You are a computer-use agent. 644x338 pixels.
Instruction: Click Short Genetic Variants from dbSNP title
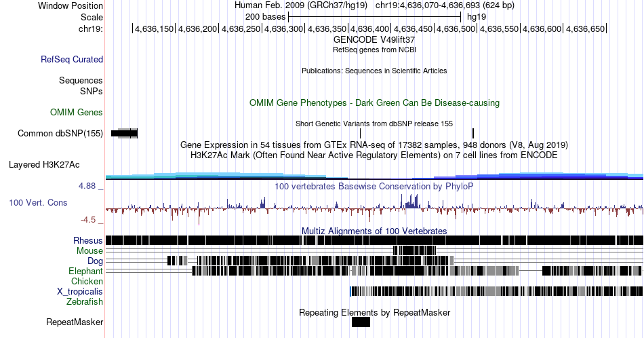[x=374, y=124]
